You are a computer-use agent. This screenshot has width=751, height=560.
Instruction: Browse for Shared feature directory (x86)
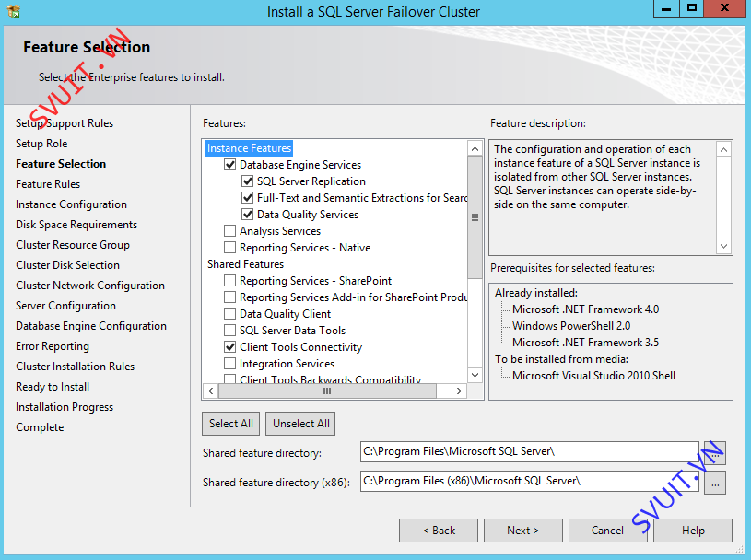point(715,483)
